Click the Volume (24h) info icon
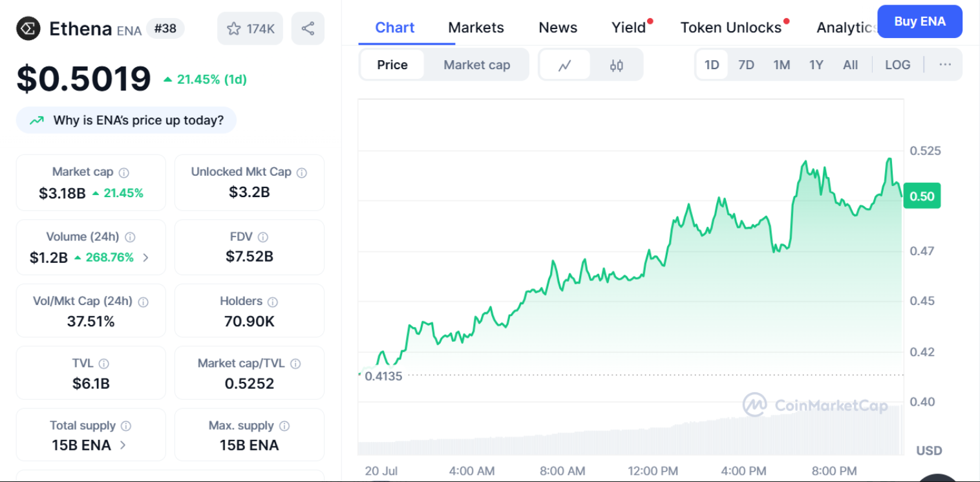980x482 pixels. click(130, 237)
